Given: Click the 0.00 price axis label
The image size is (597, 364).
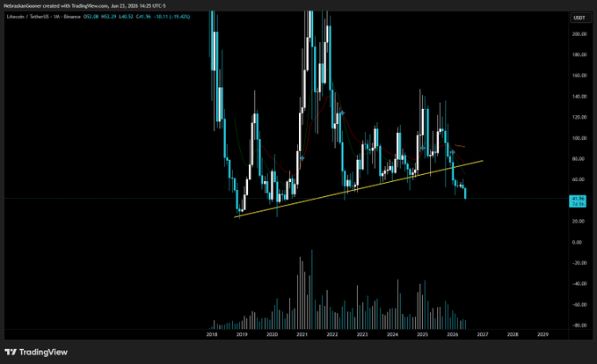Looking at the screenshot, I should click(x=577, y=242).
